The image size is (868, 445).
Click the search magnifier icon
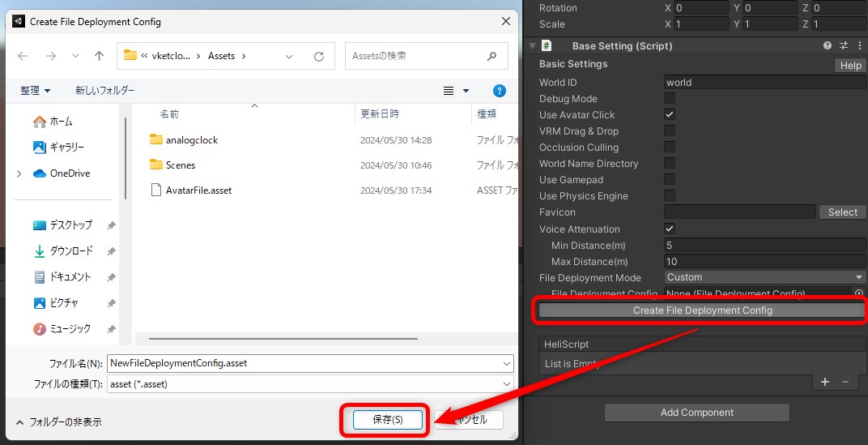491,56
